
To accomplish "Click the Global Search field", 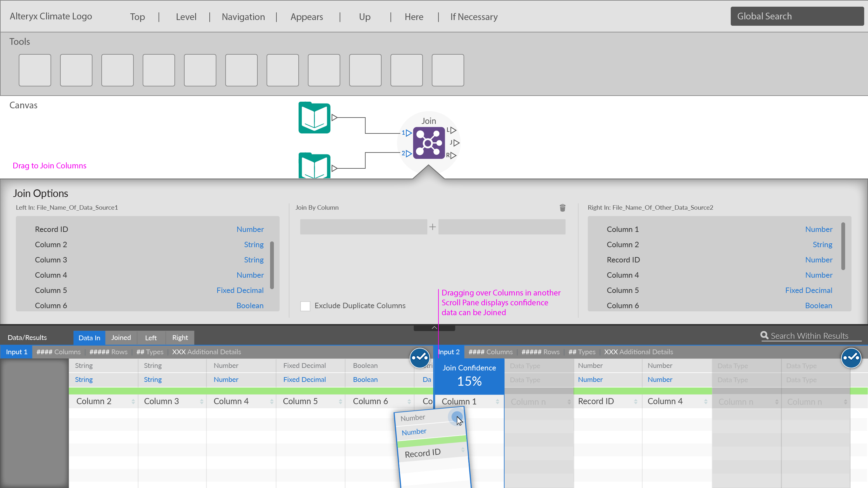I will point(797,16).
